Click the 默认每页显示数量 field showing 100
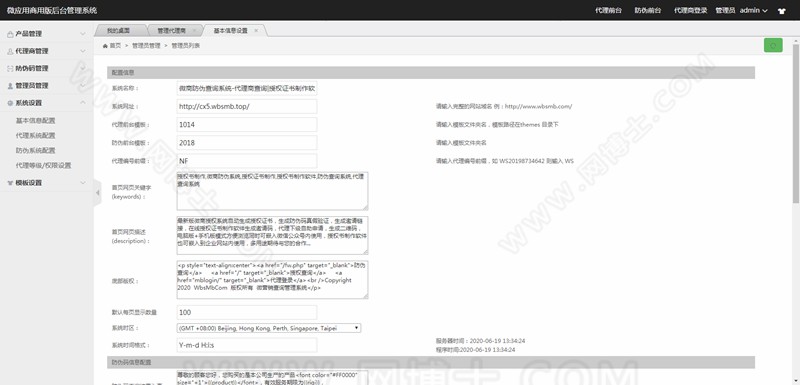Screen dimensions: 800x385 coord(247,313)
